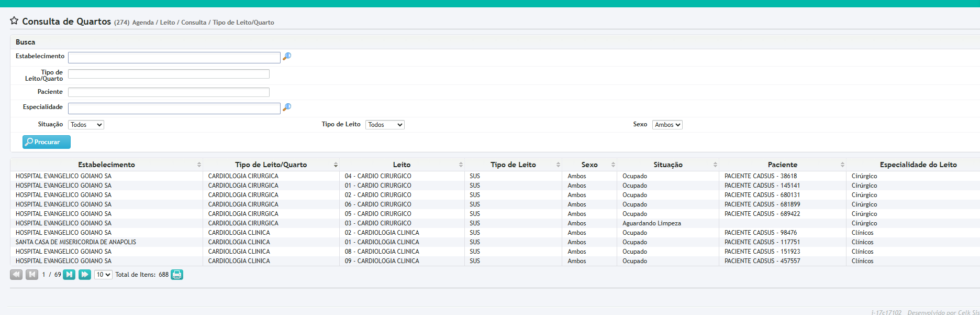Jump to the last results page
Screen dimensions: 980x315
(x=85, y=275)
